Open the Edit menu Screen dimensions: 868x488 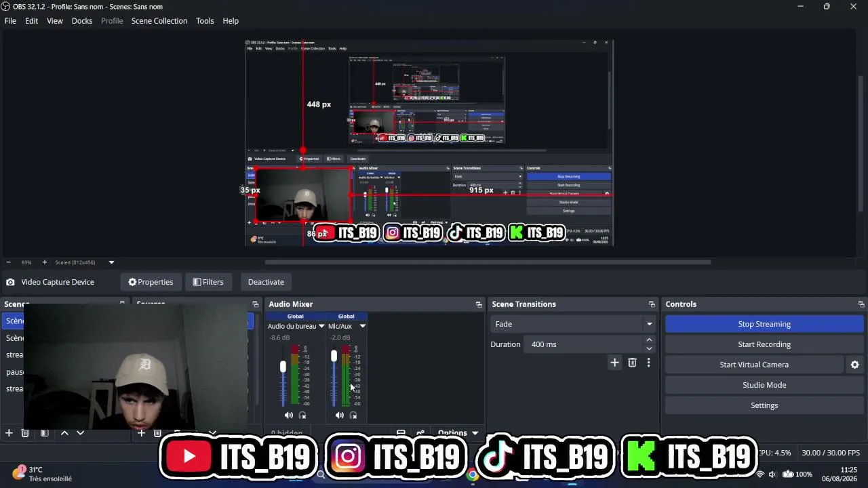coord(32,21)
